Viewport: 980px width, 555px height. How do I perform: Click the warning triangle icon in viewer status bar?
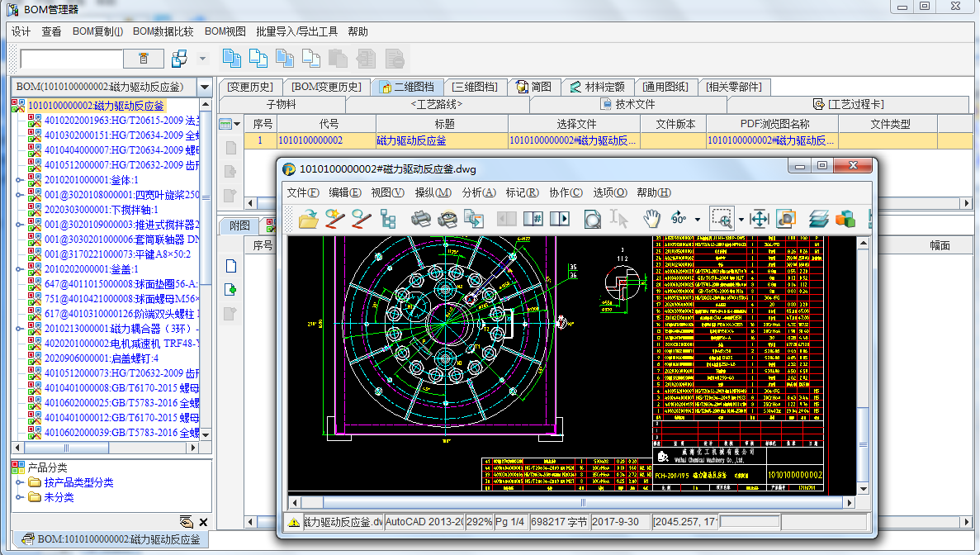tap(294, 522)
